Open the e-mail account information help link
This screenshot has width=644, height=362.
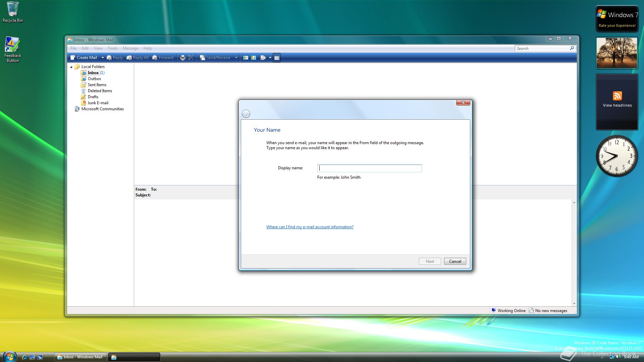(310, 227)
